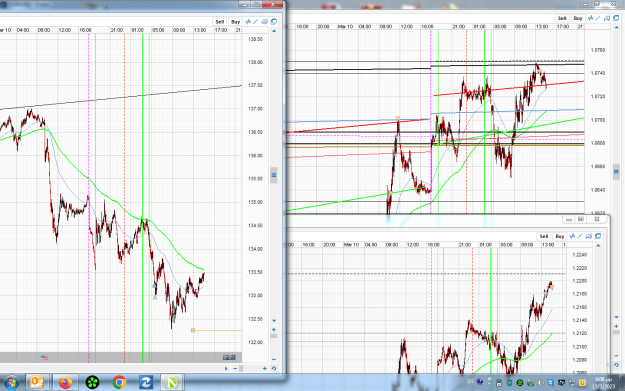This screenshot has width=625, height=391.
Task: Click TeamViewer icon in system tray
Action: point(551,383)
